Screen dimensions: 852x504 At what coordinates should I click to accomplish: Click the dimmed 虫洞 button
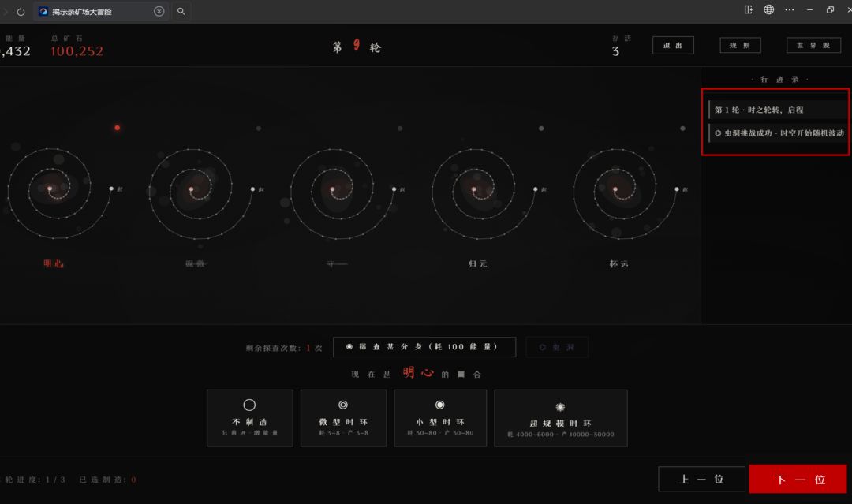pyautogui.click(x=557, y=347)
